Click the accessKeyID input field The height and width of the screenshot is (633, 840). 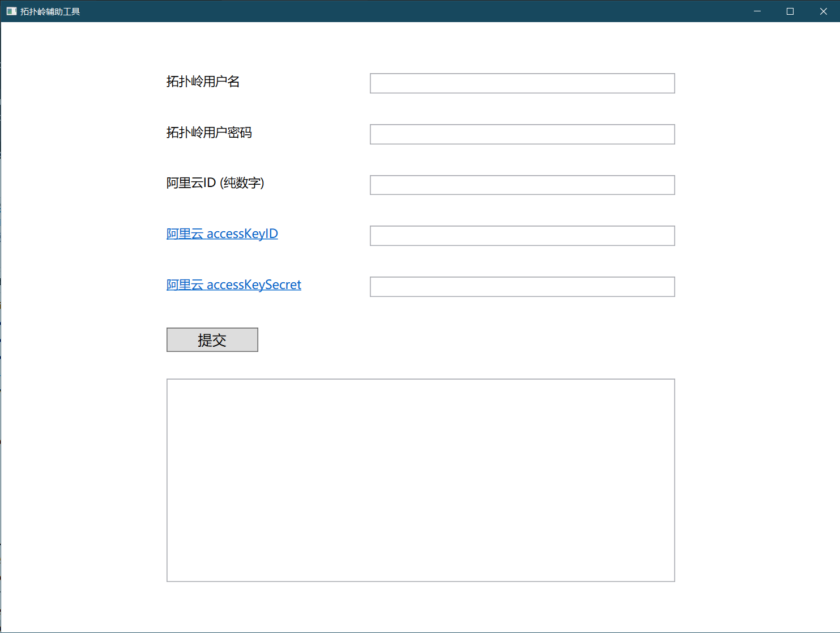[522, 236]
